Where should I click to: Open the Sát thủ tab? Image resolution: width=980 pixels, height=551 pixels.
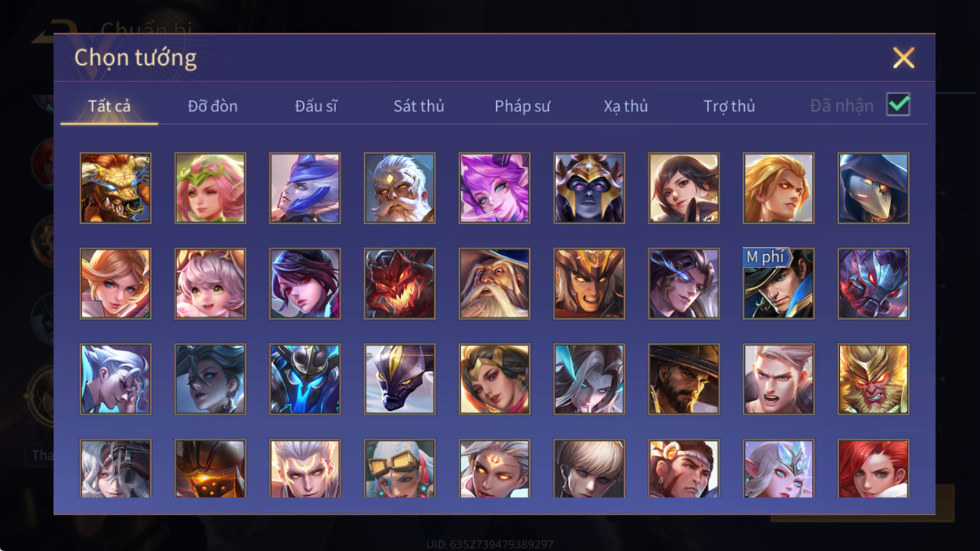coord(419,106)
